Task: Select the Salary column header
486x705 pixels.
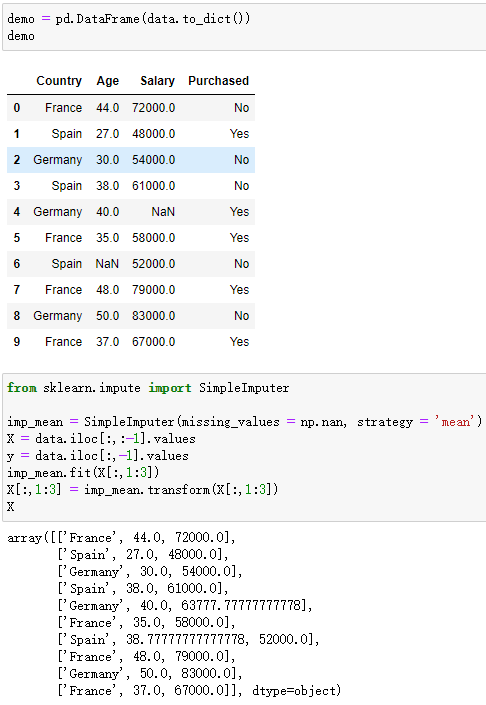Action: [157, 81]
